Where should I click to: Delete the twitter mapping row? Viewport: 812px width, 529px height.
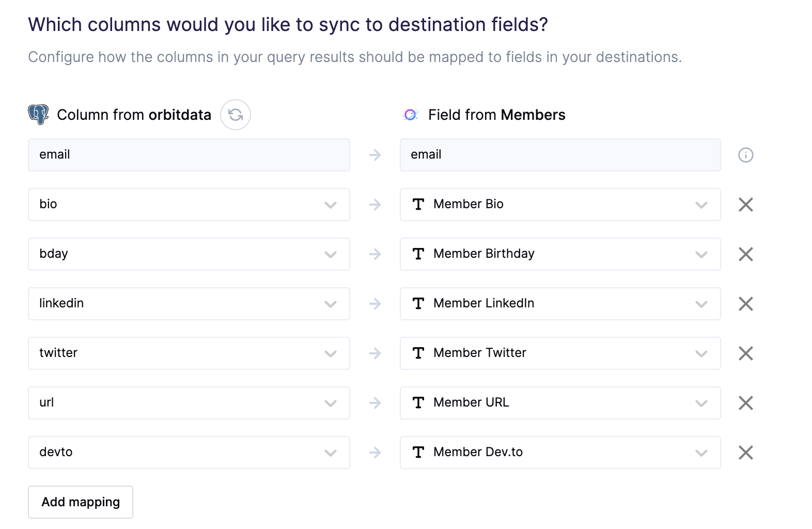[x=745, y=353]
